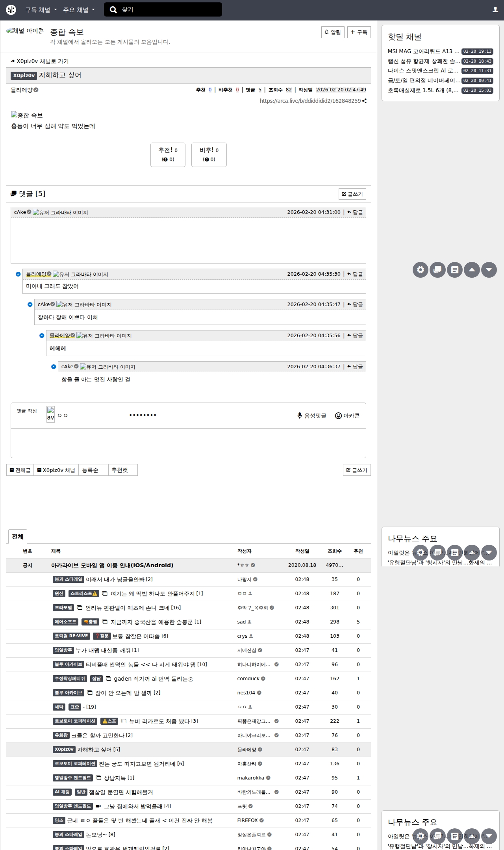The image size is (504, 850).
Task: Go to X0plz0v channel link
Action: [x=40, y=61]
